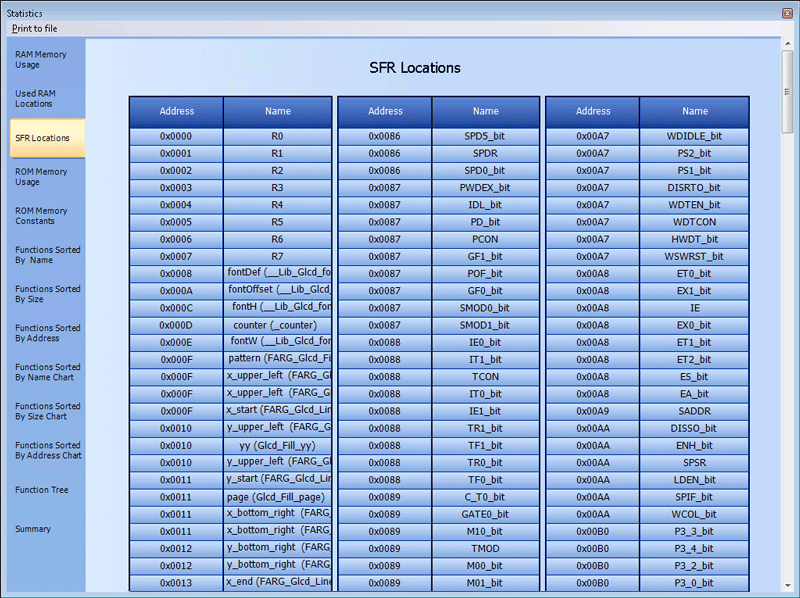The width and height of the screenshot is (800, 598).
Task: Click the scrollbar down arrow
Action: click(788, 586)
